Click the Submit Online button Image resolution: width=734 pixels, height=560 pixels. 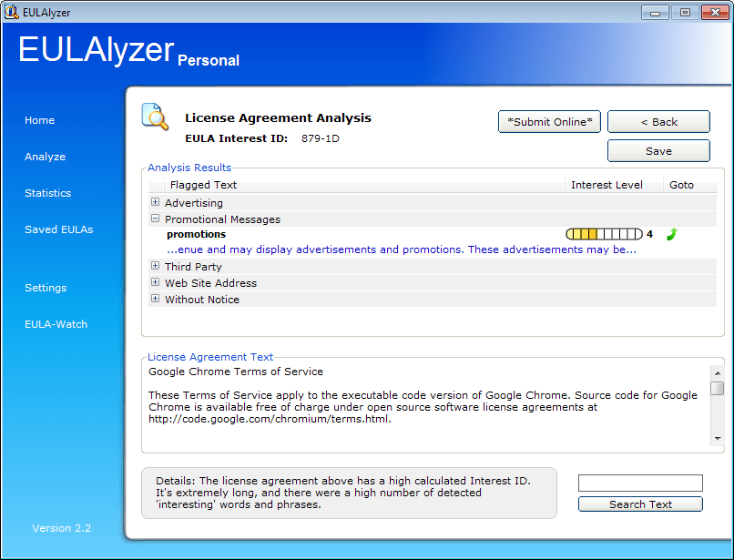[x=549, y=121]
